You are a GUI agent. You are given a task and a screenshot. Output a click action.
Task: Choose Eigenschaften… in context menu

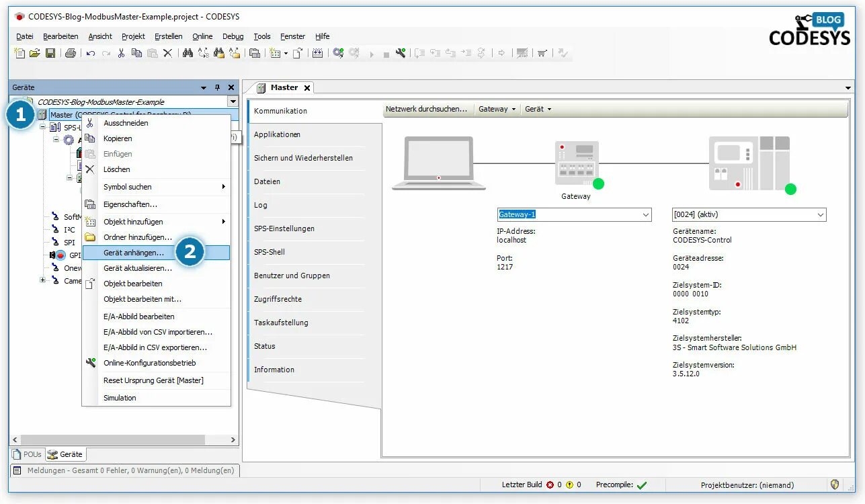click(157, 204)
